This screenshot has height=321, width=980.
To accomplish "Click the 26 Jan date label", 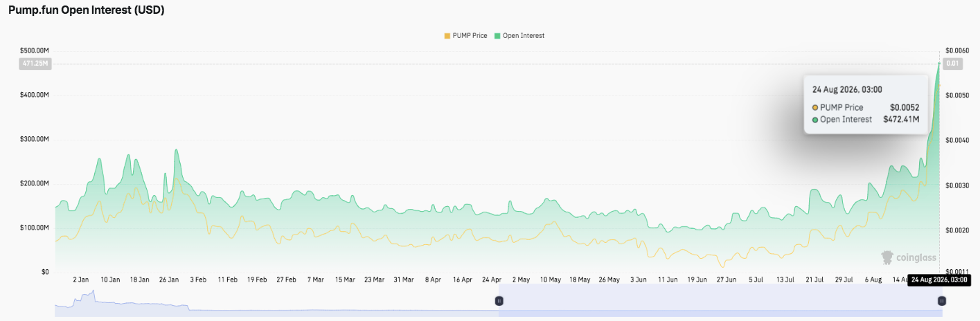I will [169, 280].
